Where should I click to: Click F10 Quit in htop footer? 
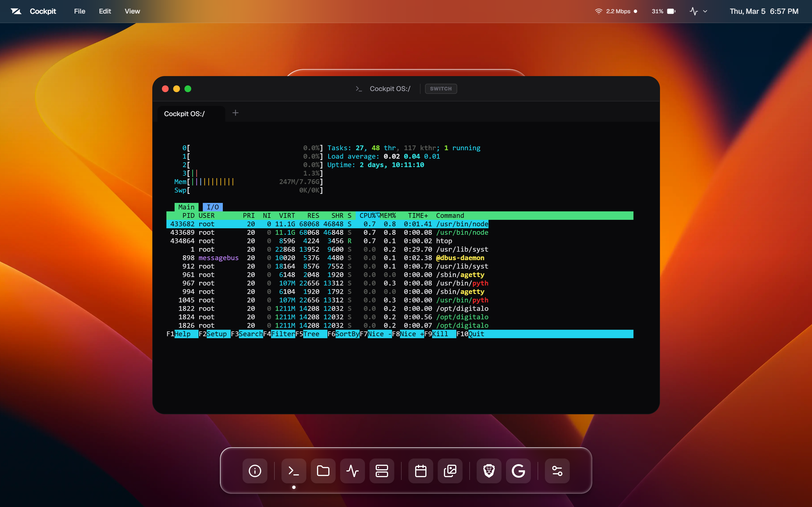476,334
